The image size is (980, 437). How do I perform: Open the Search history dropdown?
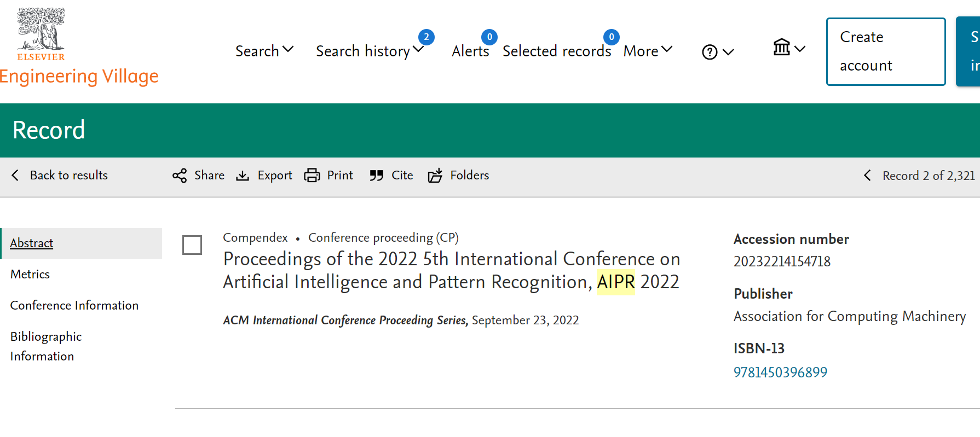click(370, 51)
